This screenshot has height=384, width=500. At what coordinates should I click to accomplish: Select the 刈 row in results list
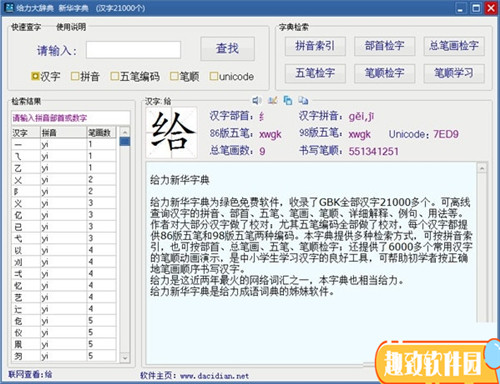pyautogui.click(x=63, y=262)
